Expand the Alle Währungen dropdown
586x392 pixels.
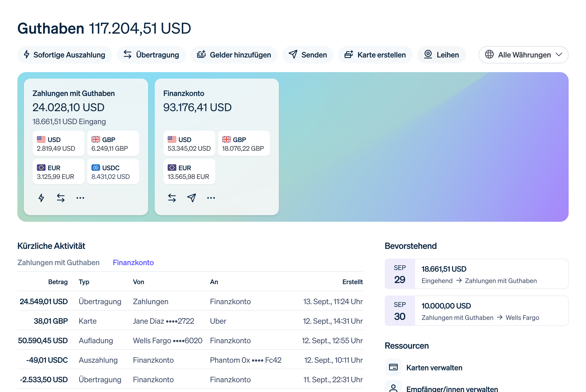click(523, 55)
